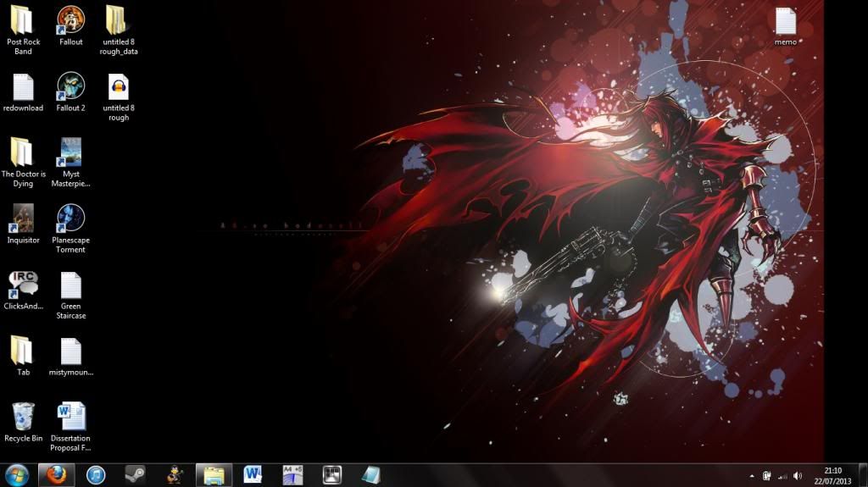Select the mistymoun... text file
Image resolution: width=868 pixels, height=487 pixels.
(71, 357)
